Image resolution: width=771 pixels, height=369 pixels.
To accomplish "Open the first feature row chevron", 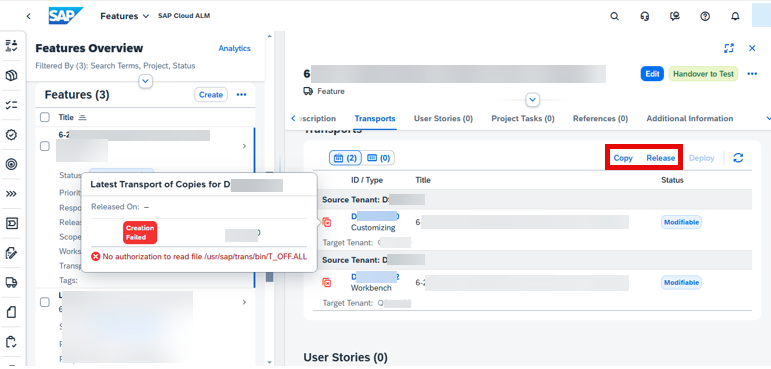I will click(244, 146).
